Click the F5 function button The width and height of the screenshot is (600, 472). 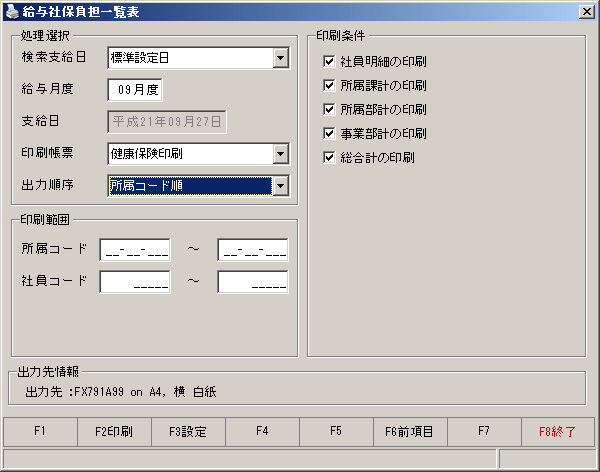click(336, 432)
